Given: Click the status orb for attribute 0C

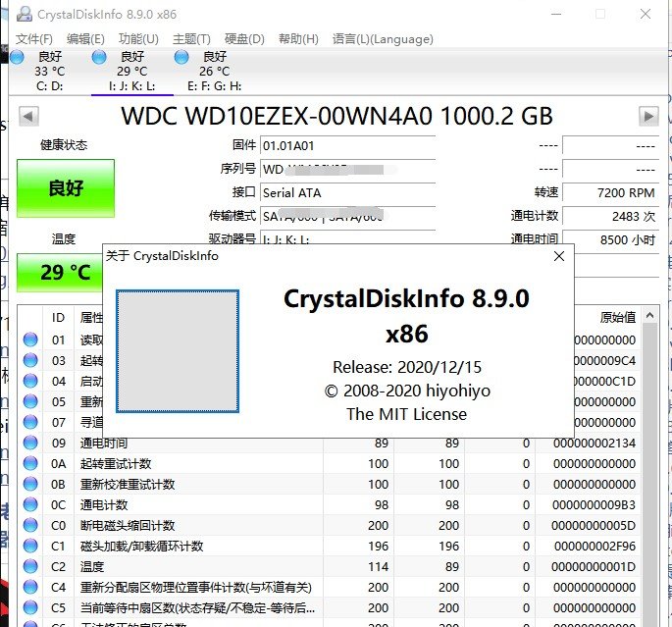Looking at the screenshot, I should [x=30, y=504].
